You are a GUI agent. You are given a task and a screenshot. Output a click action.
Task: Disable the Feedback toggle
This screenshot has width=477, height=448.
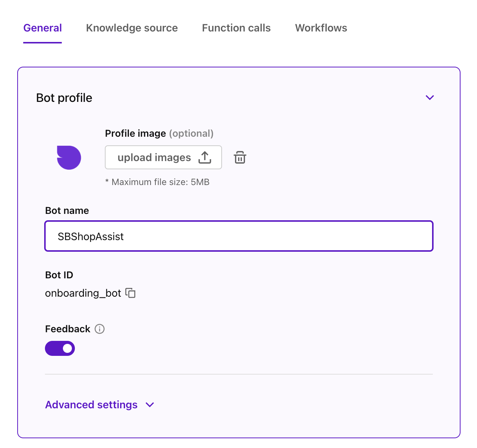point(60,348)
